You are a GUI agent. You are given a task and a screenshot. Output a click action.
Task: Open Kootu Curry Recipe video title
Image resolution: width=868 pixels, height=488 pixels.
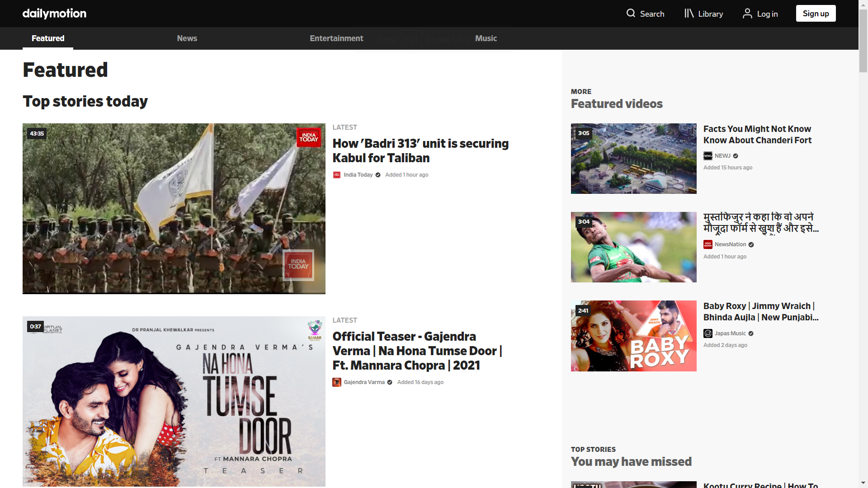760,485
